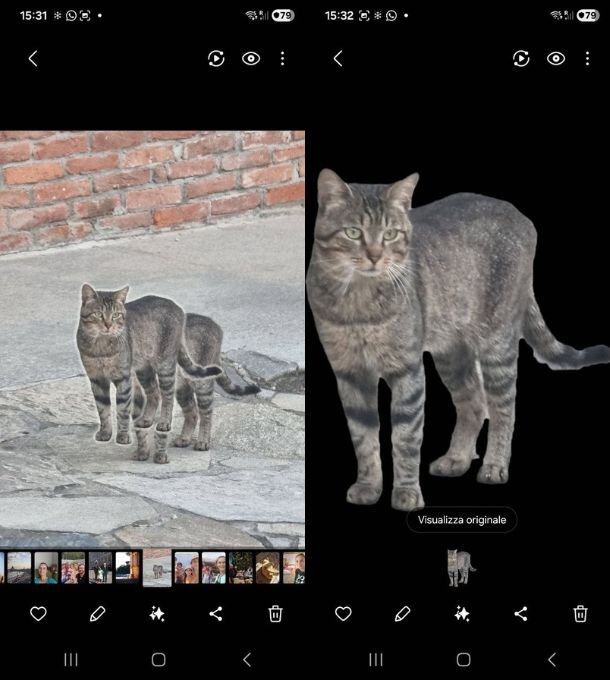Tap the battery indicator on the right screen
Screen dimensions: 610x680
pyautogui.click(x=588, y=16)
